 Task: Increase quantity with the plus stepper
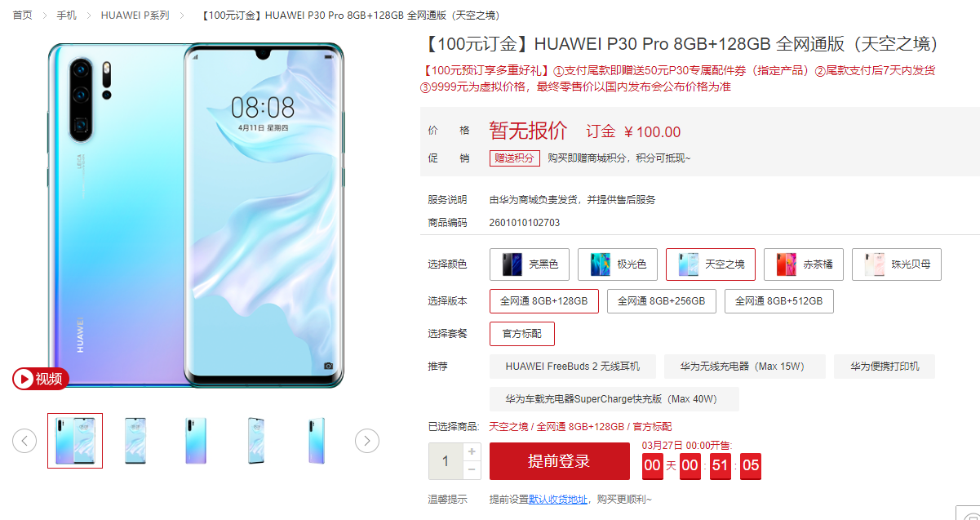[x=472, y=451]
